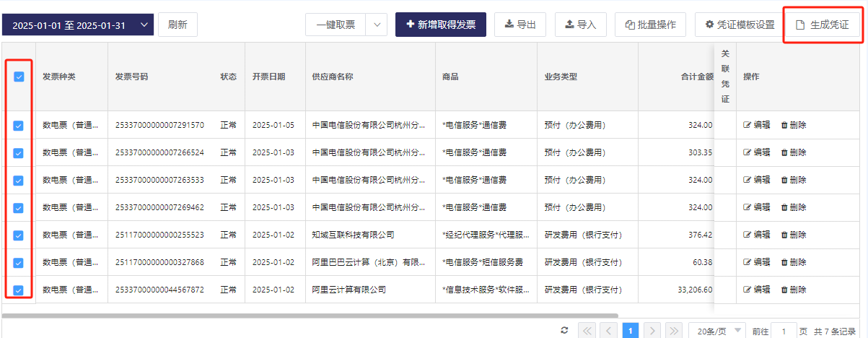868x338 pixels.
Task: Open the date range 2025-01-01 至 2025-01-31 dropdown
Action: tap(78, 25)
